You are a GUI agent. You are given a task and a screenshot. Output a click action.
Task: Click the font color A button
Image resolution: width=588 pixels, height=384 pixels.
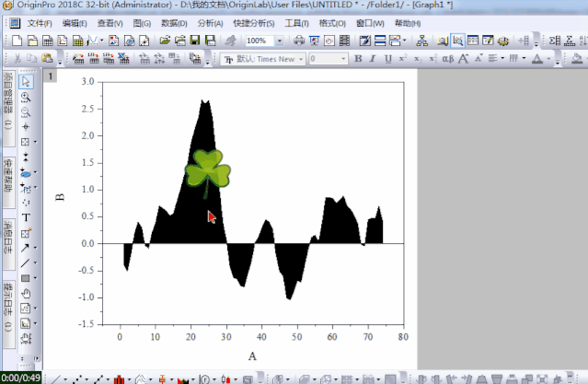click(x=535, y=59)
